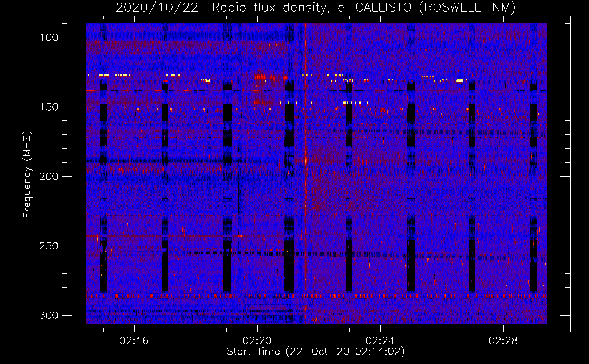589x364 pixels.
Task: Click the 200 frequency tick label
Action: point(49,177)
